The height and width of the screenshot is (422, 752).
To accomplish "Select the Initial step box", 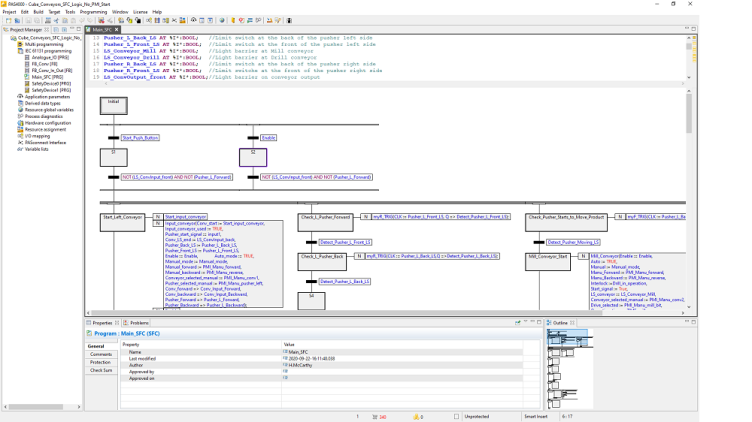I will pyautogui.click(x=113, y=105).
